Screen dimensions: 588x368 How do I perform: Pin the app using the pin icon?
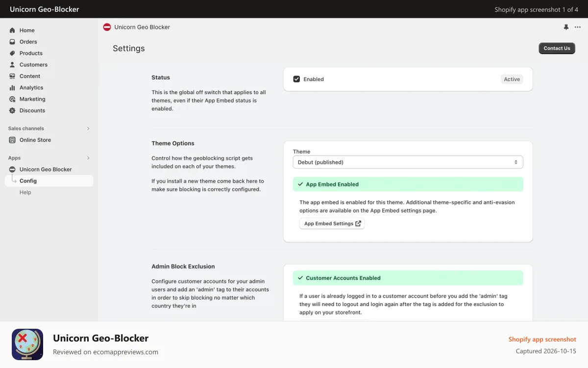tap(566, 27)
